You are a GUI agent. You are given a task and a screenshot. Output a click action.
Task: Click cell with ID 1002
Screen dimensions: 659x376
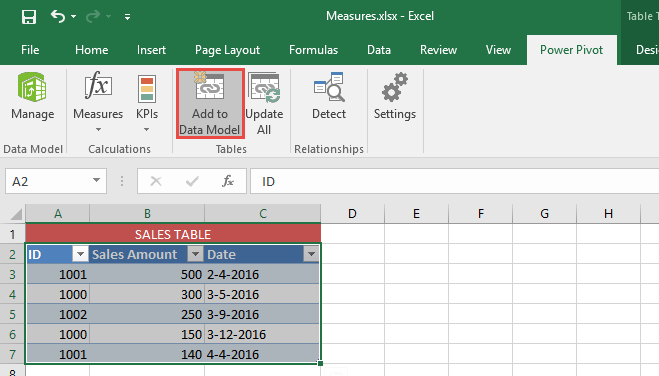point(58,314)
